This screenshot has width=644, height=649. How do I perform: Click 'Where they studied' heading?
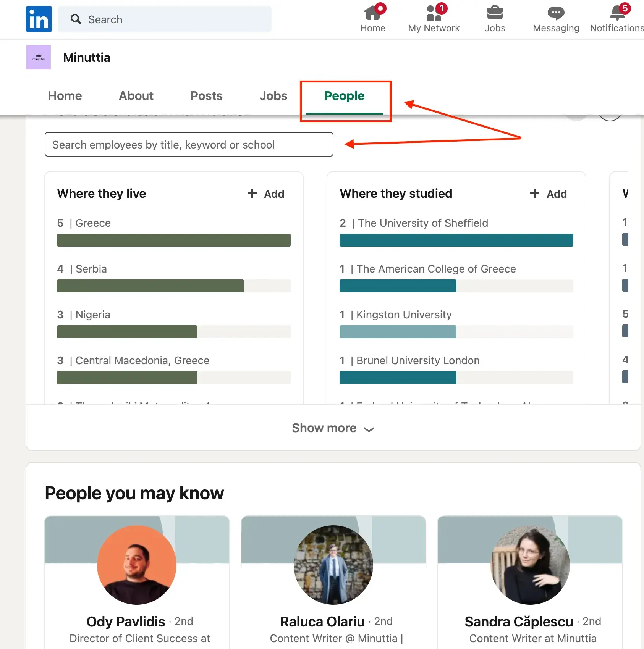tap(396, 194)
